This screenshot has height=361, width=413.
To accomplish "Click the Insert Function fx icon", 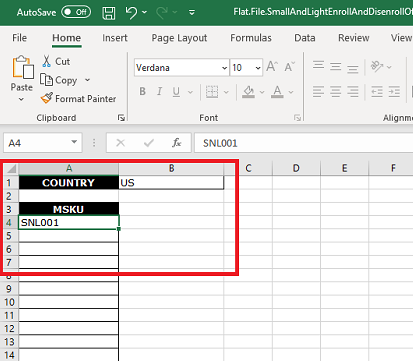I will tap(177, 143).
